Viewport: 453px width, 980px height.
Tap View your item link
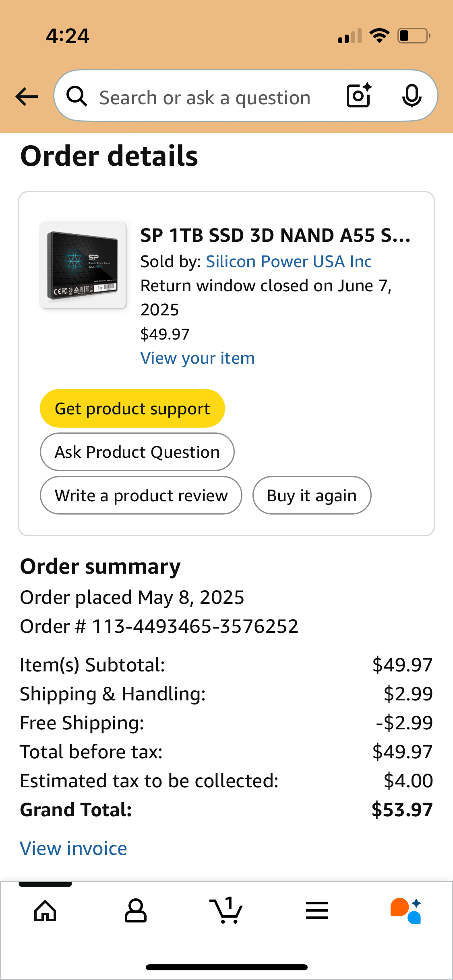198,358
